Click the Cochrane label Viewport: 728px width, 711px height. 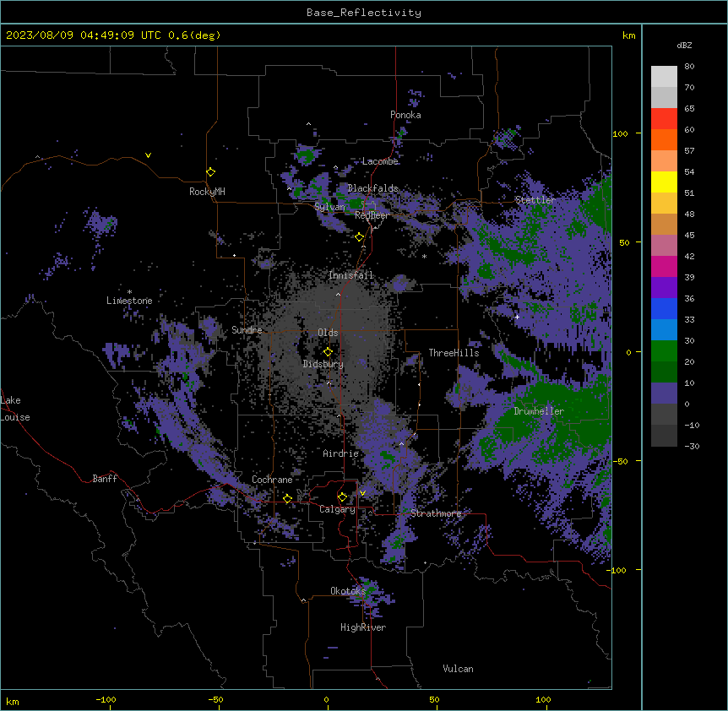[273, 480]
